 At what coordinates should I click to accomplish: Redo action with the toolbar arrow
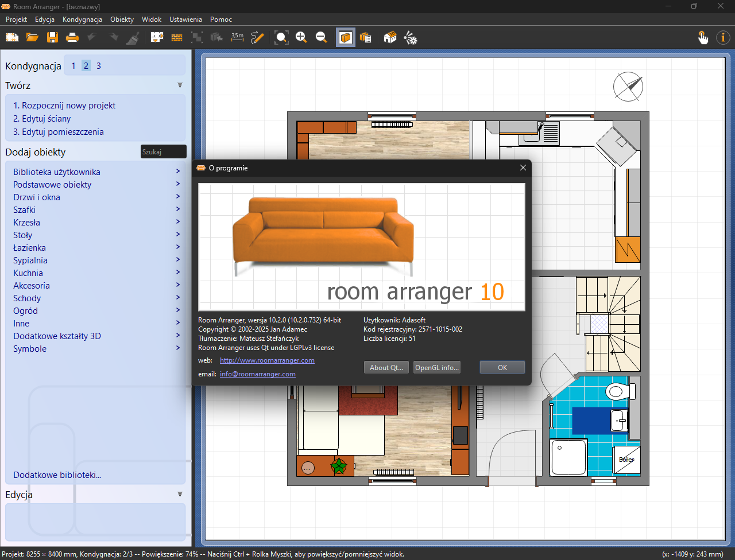pos(113,38)
